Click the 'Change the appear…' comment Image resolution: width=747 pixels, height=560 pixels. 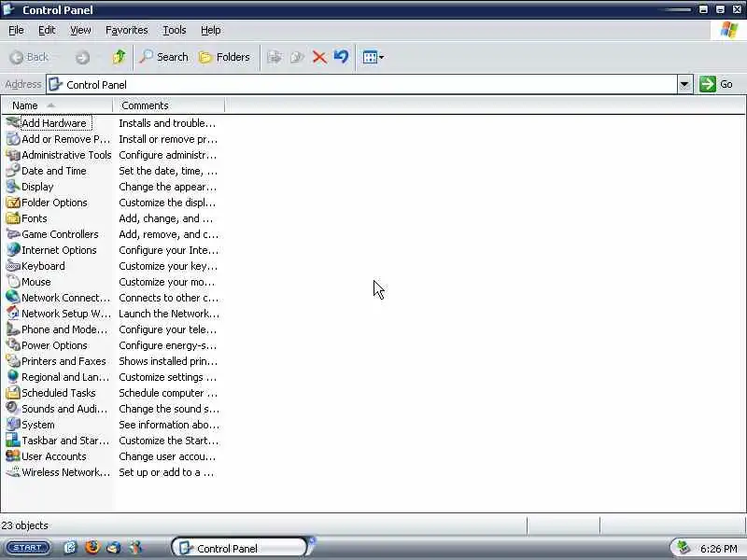[168, 187]
